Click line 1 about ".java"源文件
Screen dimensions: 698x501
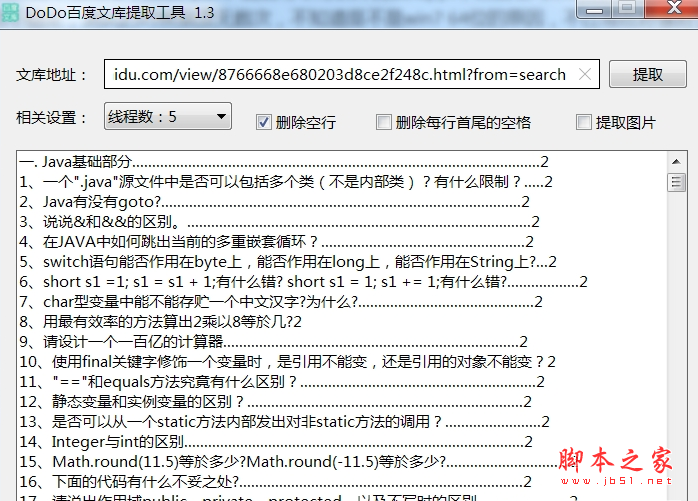click(x=286, y=182)
